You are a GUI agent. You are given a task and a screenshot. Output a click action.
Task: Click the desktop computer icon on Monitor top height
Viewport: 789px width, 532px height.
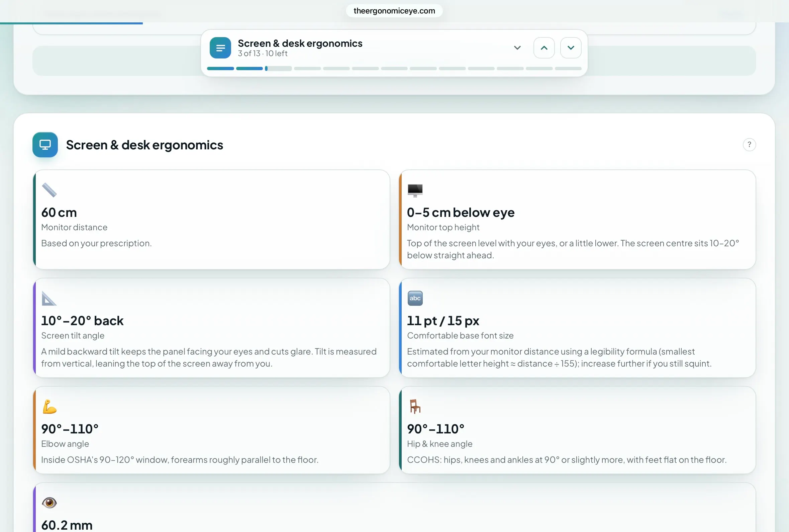point(415,190)
